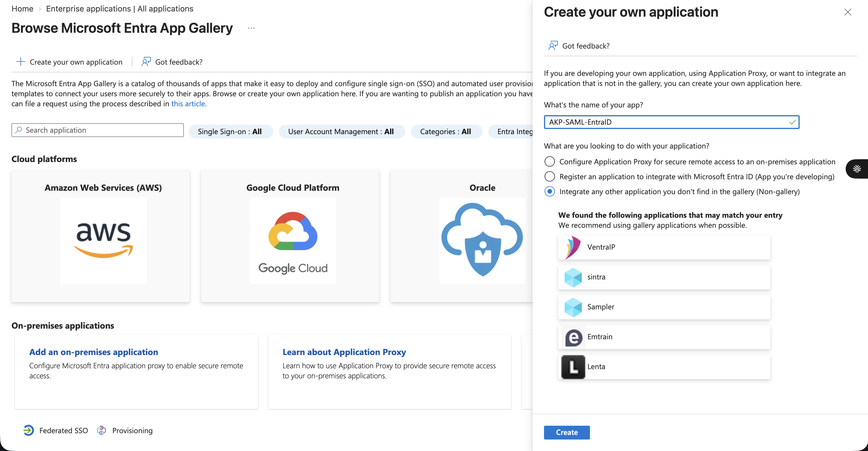
Task: Select Register an application radio option
Action: click(x=549, y=176)
